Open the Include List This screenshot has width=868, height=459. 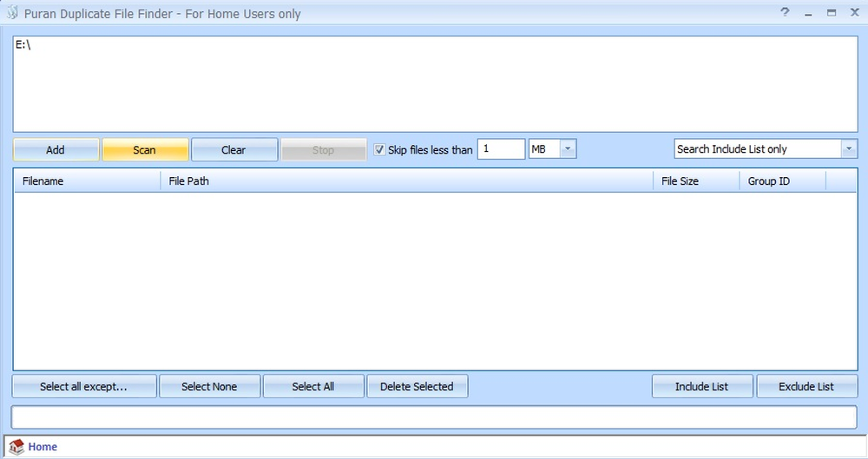[x=702, y=386]
